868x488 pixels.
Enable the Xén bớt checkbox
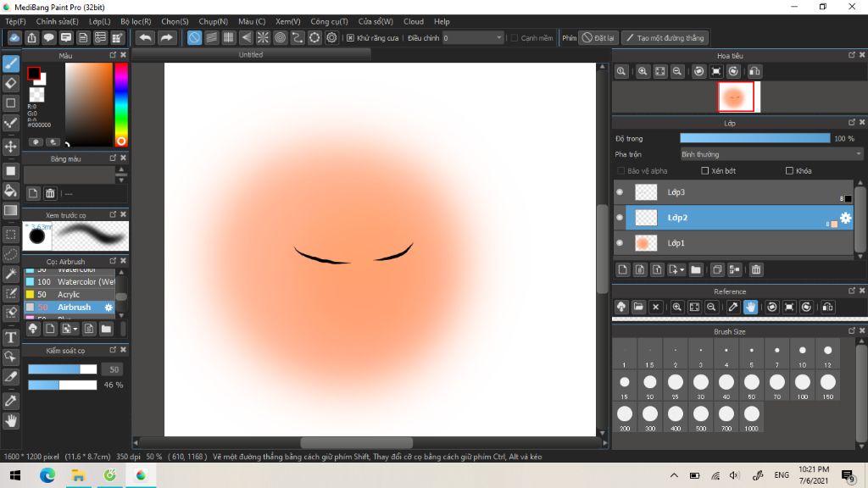coord(705,171)
